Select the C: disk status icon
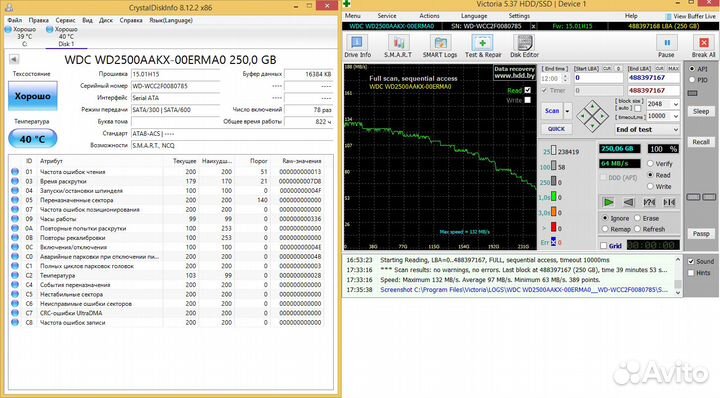The width and height of the screenshot is (720, 398). pos(8,29)
